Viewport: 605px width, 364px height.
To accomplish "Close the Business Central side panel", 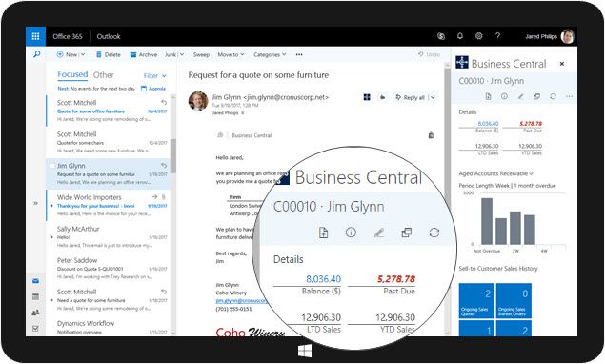I will click(x=562, y=64).
